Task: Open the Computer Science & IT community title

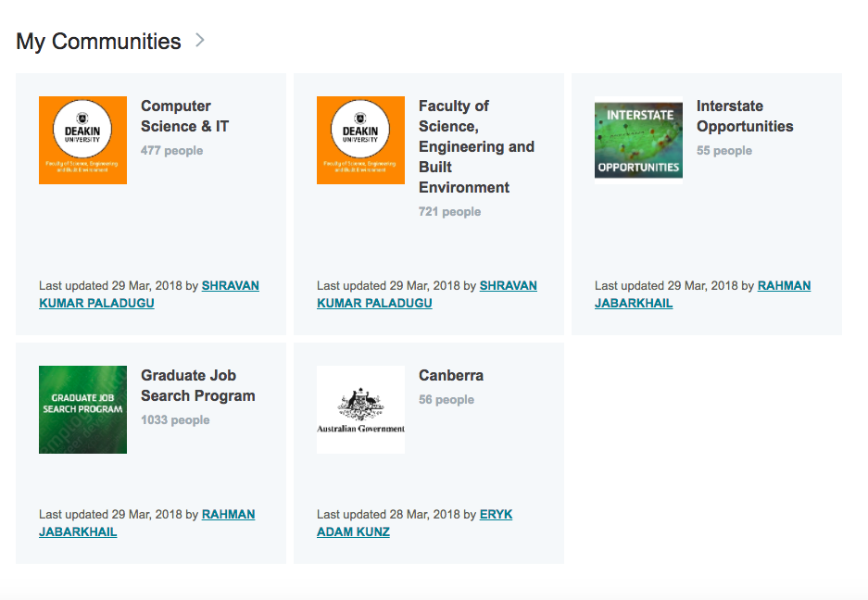Action: (x=184, y=116)
